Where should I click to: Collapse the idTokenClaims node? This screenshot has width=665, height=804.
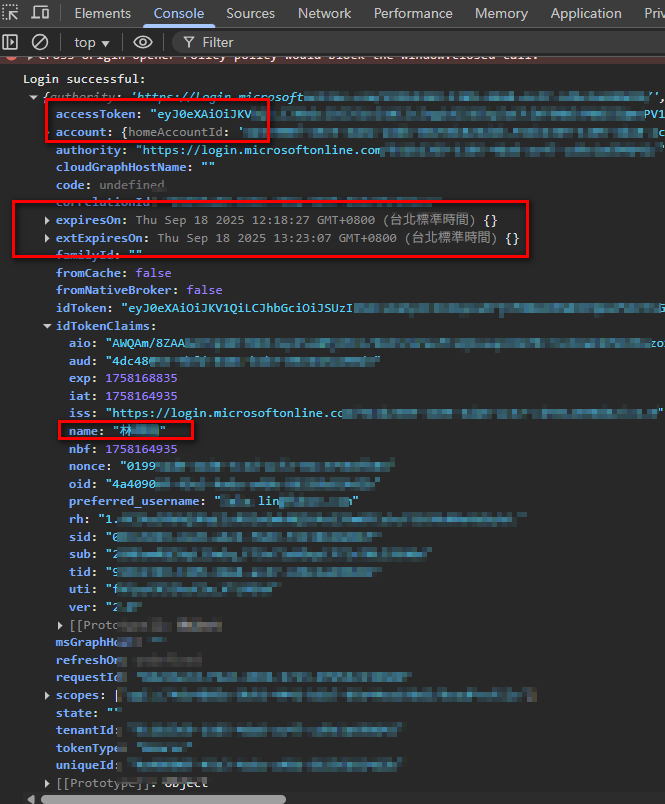[47, 326]
